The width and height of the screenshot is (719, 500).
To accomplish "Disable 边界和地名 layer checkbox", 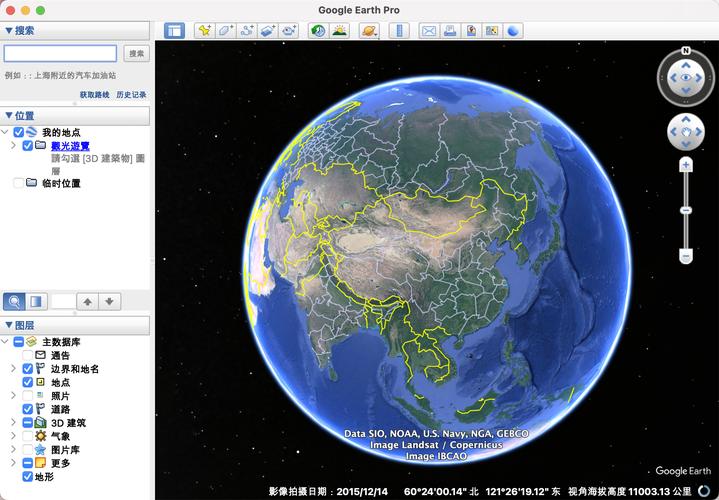I will point(28,368).
